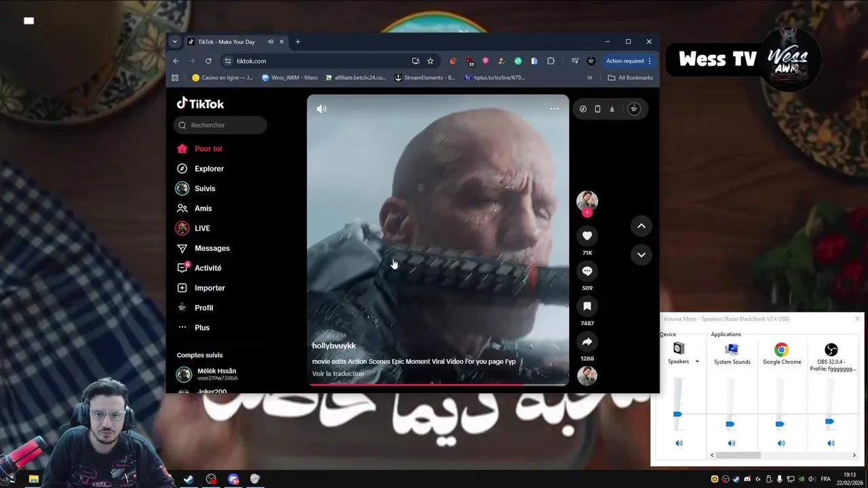Expand hidden bookmarks double chevron

click(x=590, y=78)
